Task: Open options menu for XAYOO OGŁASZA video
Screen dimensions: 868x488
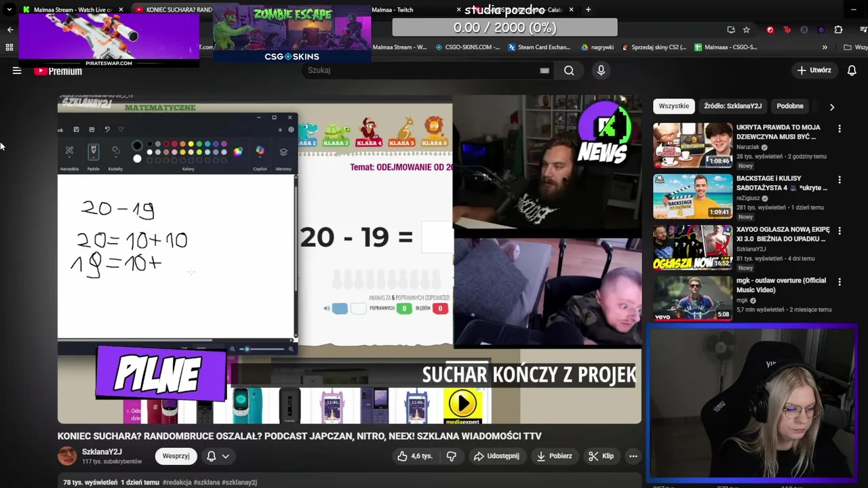Action: pos(840,230)
